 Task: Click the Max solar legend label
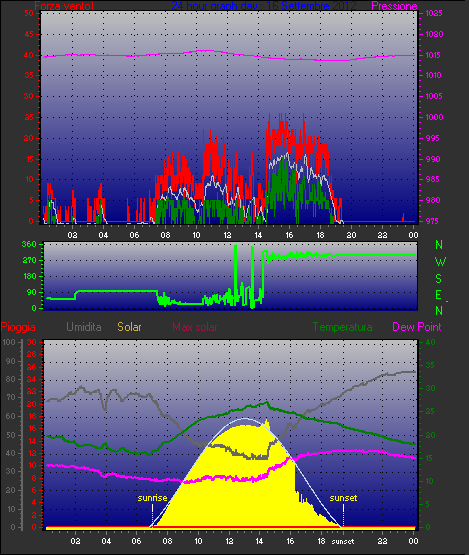[x=195, y=327]
